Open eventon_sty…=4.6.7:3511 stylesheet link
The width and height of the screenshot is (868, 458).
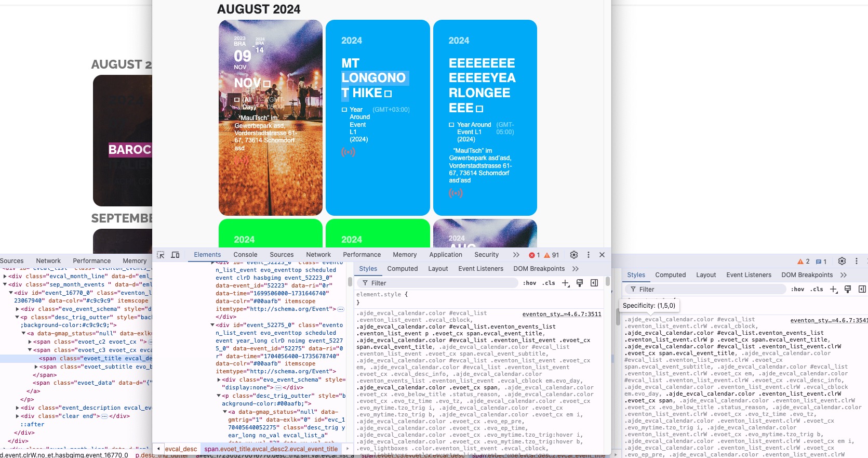562,314
